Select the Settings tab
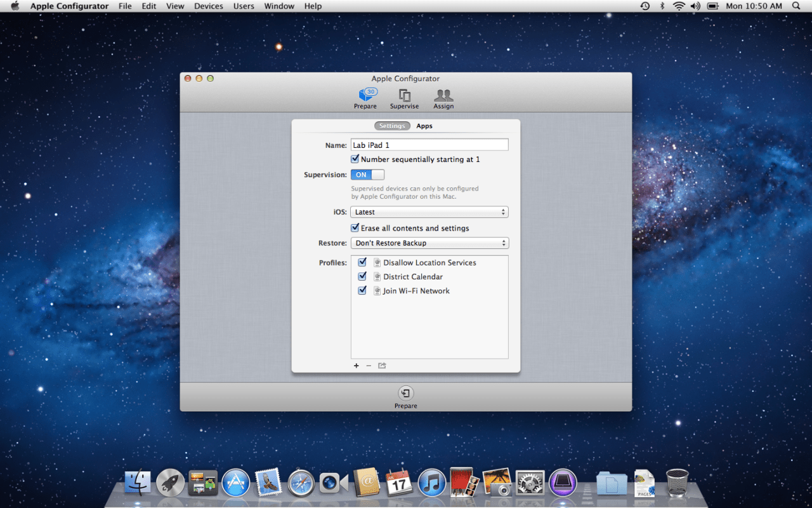Screen dimensions: 812x508 point(392,126)
